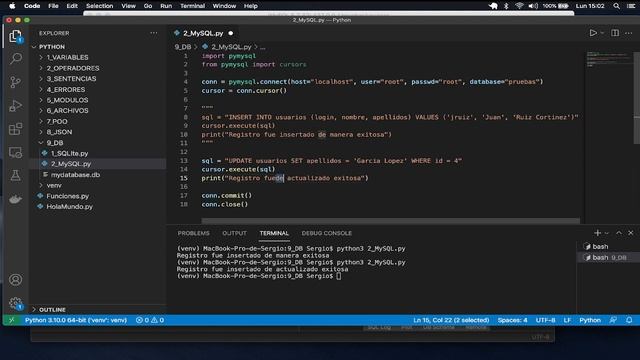Change LF end of line sequence
The image size is (640, 360).
[x=567, y=320]
